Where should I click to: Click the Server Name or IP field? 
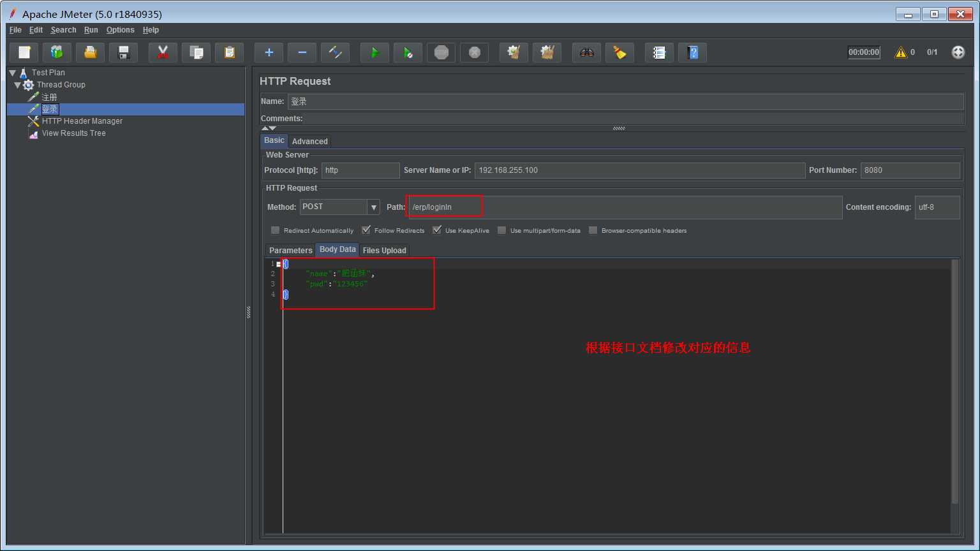pyautogui.click(x=640, y=170)
